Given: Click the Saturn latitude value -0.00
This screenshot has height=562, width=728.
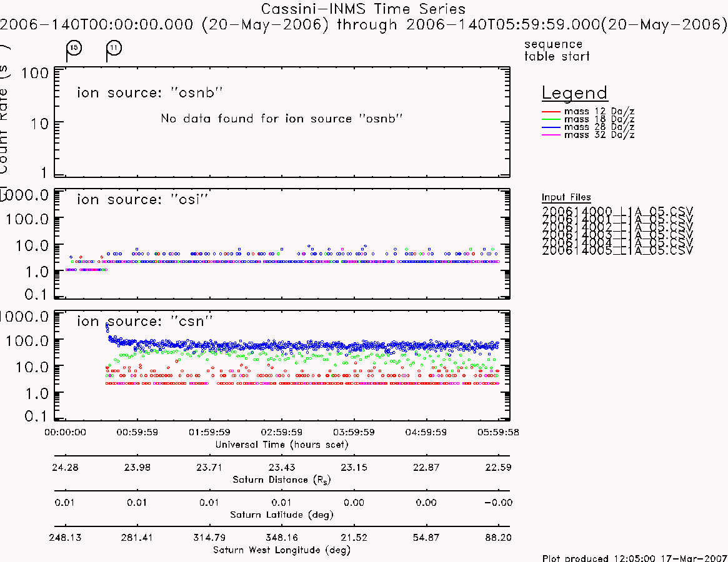Looking at the screenshot, I should coord(498,503).
